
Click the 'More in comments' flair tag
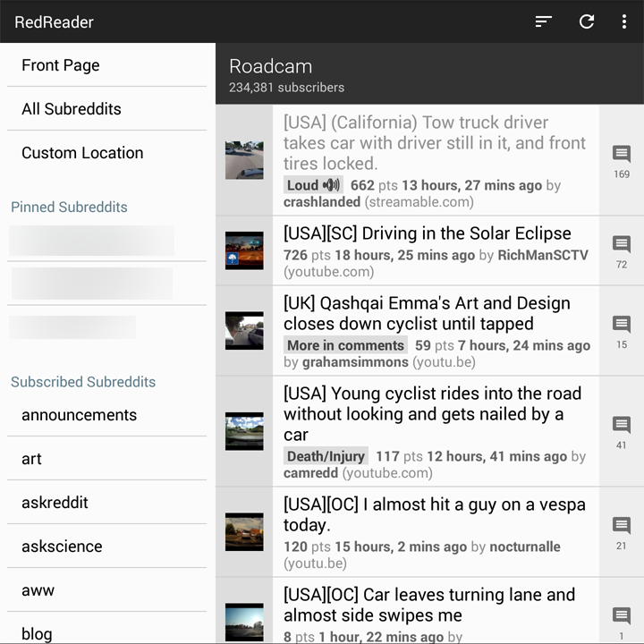pos(345,345)
